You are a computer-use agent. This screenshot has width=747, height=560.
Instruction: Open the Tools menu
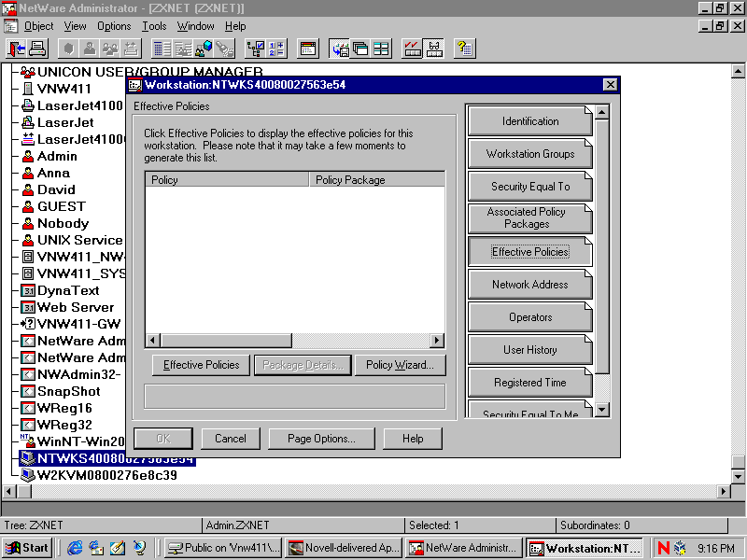(x=154, y=26)
